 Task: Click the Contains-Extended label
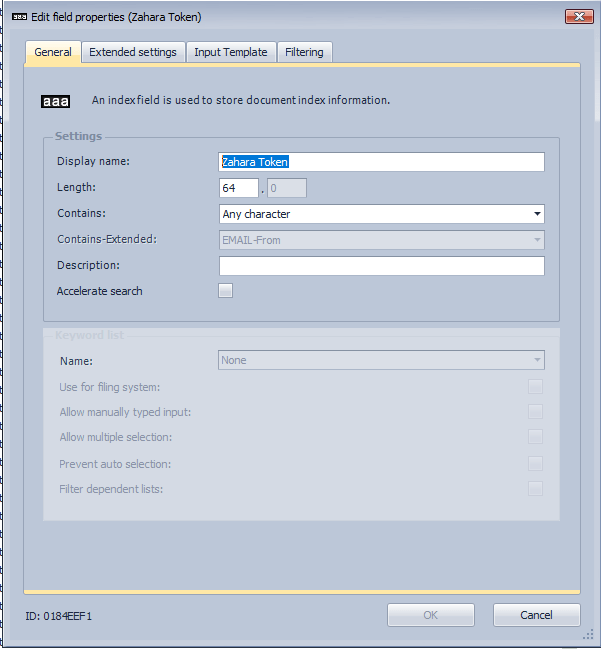point(107,239)
